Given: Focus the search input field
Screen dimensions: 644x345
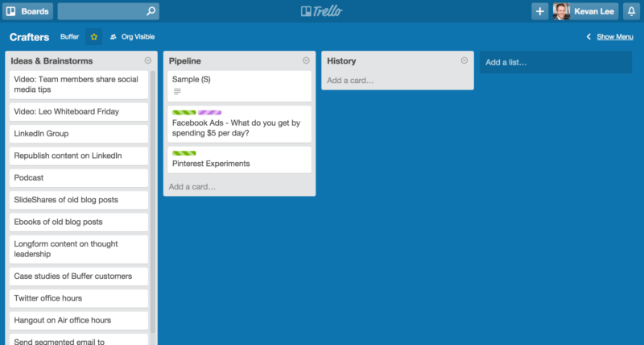Looking at the screenshot, I should click(x=109, y=11).
